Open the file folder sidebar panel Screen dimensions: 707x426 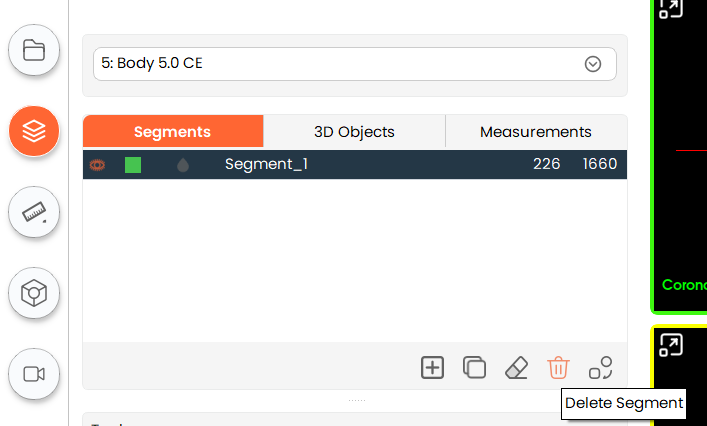click(x=35, y=51)
